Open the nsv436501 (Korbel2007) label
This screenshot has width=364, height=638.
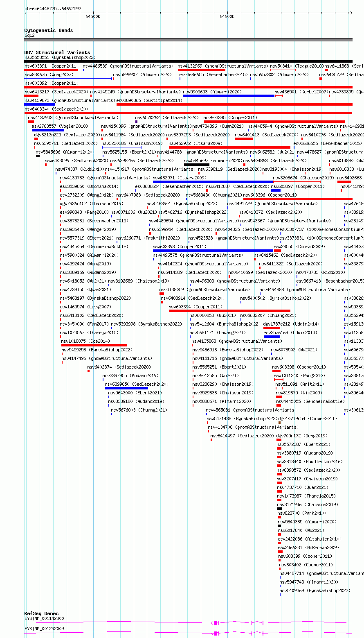pos(301,92)
